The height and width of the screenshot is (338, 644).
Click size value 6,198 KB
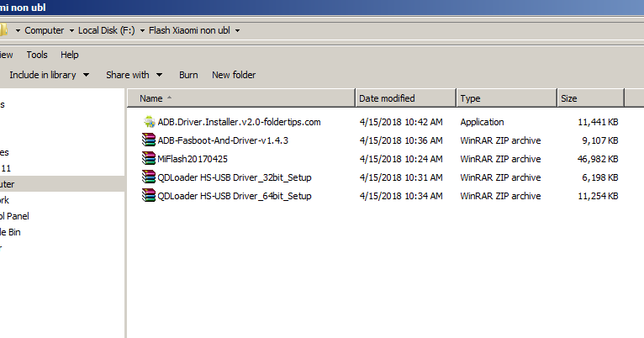click(600, 177)
